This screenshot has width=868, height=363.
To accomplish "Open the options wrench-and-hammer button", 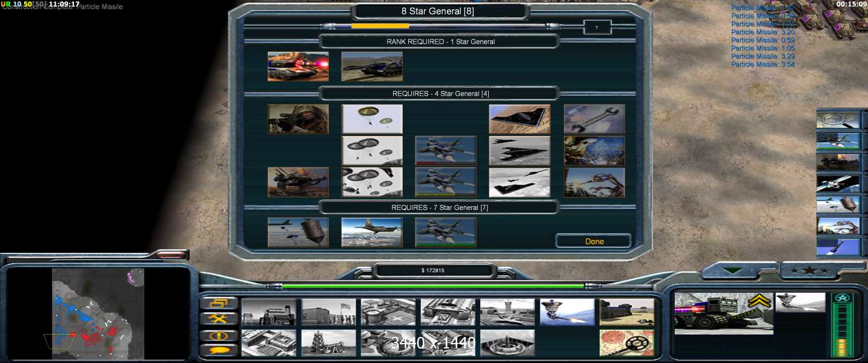I will 218,318.
